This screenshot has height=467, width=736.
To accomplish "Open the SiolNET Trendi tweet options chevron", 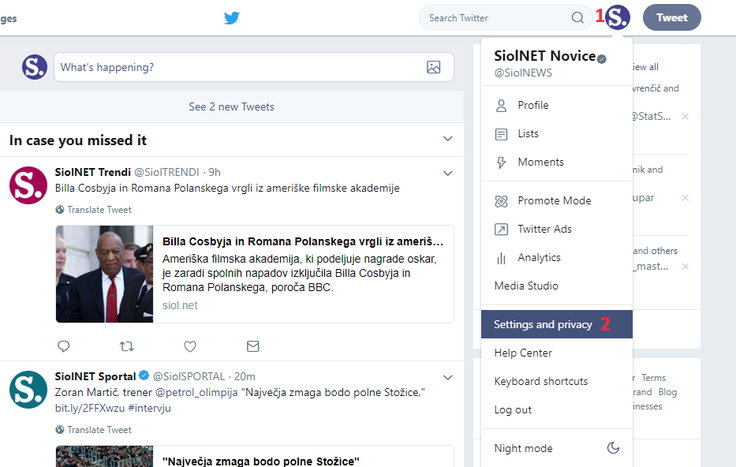I will tap(448, 173).
